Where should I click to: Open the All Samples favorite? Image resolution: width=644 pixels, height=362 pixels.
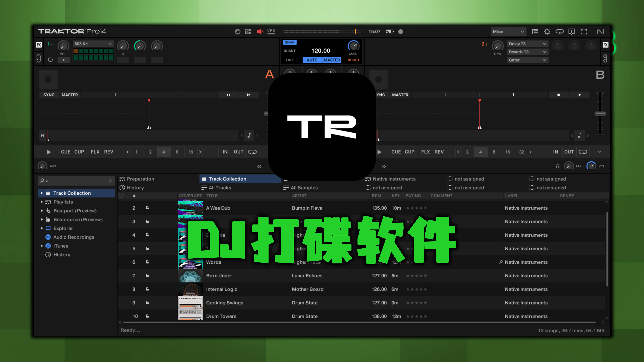[301, 188]
